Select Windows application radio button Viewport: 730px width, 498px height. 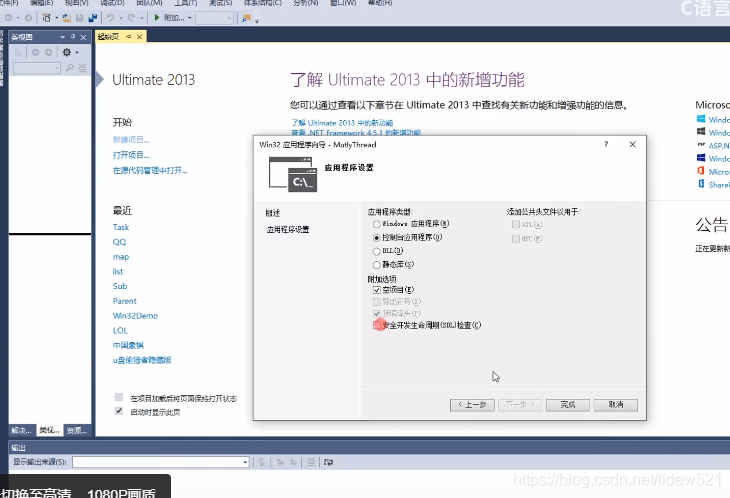pyautogui.click(x=376, y=224)
